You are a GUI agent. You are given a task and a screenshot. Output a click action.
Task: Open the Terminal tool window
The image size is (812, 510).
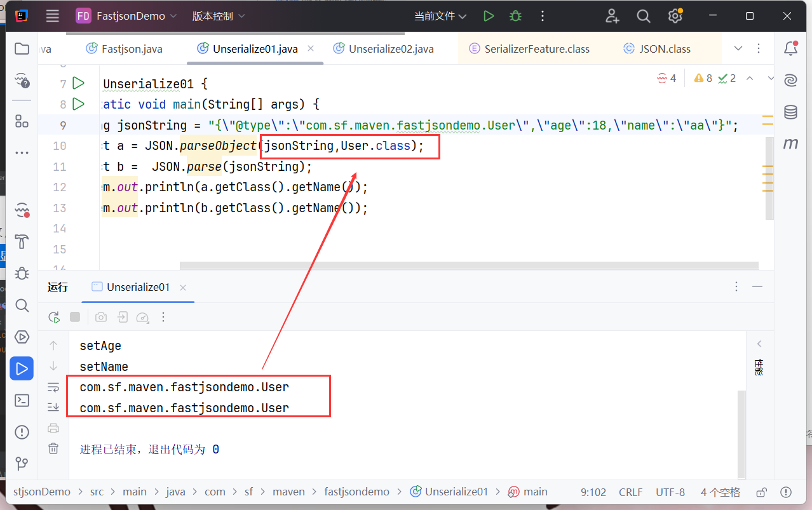[x=22, y=400]
